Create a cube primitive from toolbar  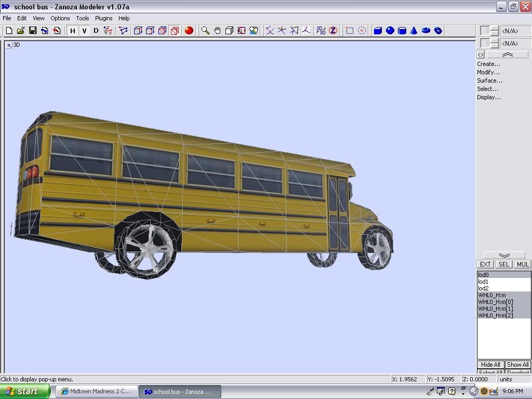(x=378, y=31)
